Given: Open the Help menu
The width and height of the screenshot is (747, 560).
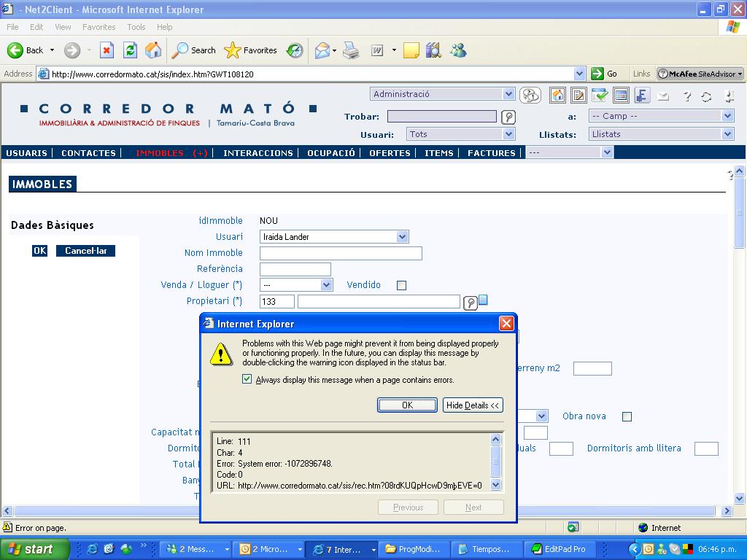Looking at the screenshot, I should pos(164,27).
